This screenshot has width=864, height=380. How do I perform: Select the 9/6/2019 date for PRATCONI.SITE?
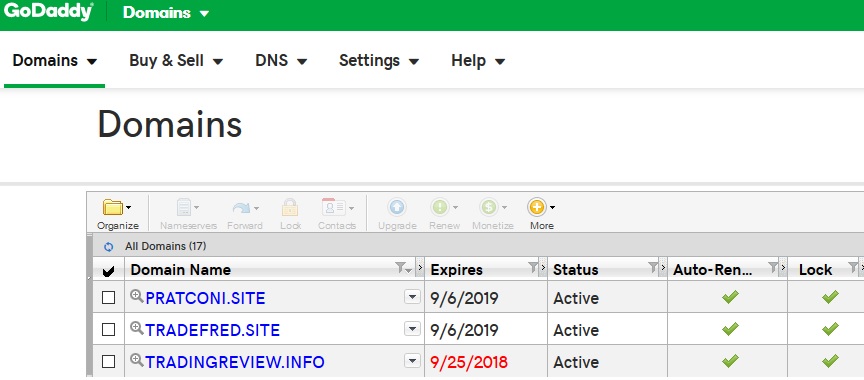click(465, 298)
